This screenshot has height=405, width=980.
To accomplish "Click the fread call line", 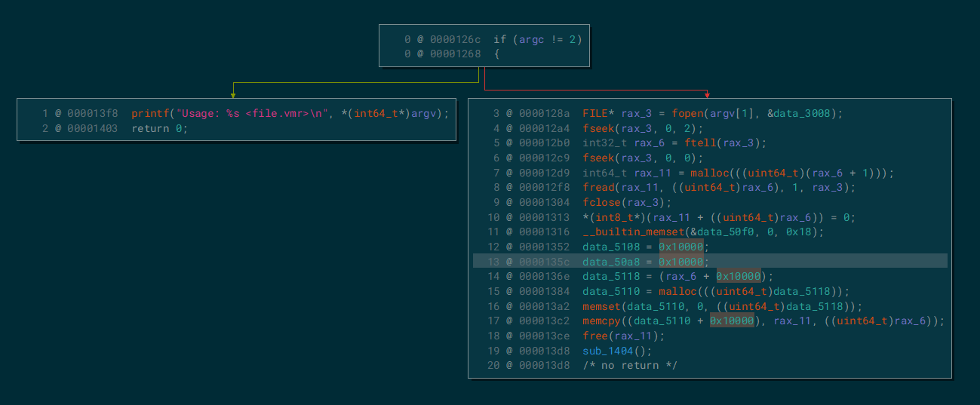I will click(x=719, y=188).
